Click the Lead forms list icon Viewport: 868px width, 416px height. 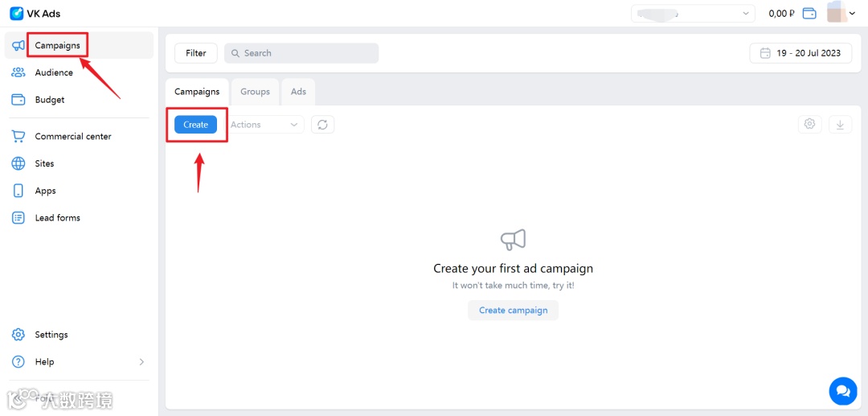click(x=18, y=218)
